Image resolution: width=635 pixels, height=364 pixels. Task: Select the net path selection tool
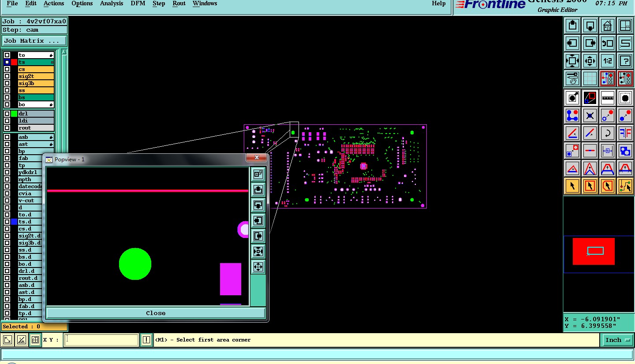[625, 186]
